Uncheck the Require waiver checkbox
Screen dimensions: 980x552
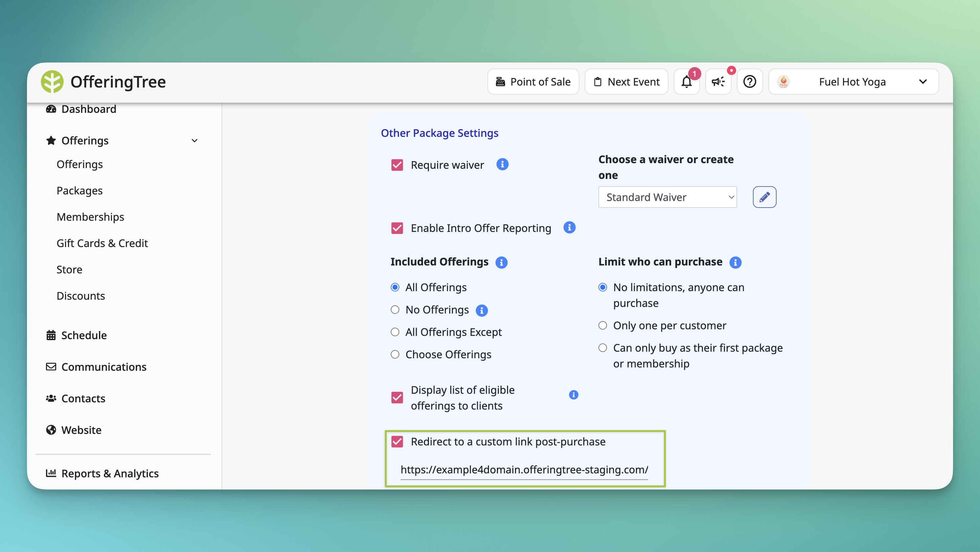tap(397, 165)
